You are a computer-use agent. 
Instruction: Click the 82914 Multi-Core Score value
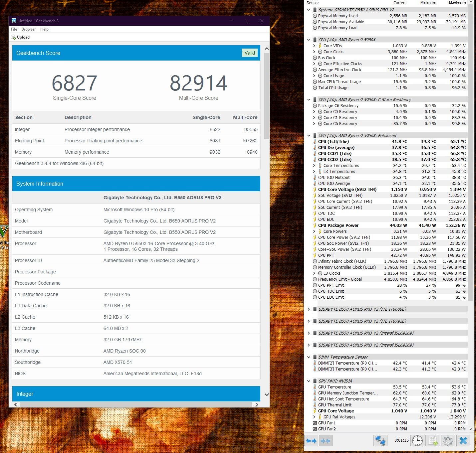pos(198,83)
